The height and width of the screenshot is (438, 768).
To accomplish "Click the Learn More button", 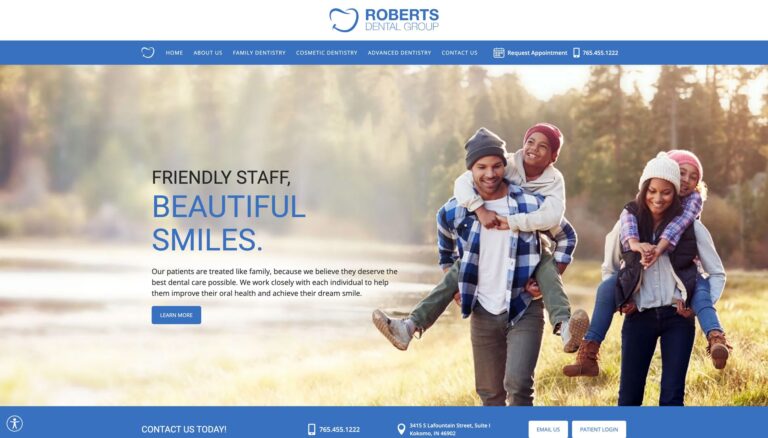I will click(x=176, y=315).
